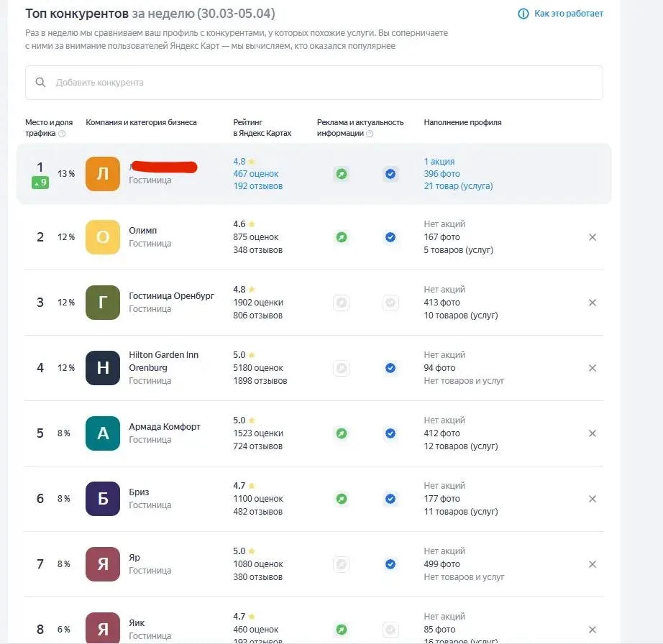This screenshot has height=644, width=663.
Task: Click the '1902 оценки' rating count
Action: 258,303
